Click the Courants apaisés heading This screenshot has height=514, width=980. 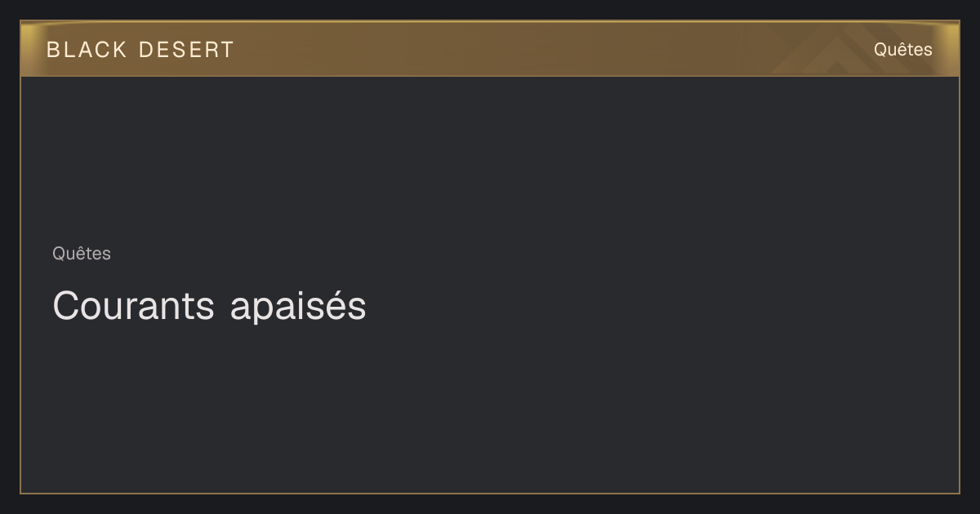[209, 306]
